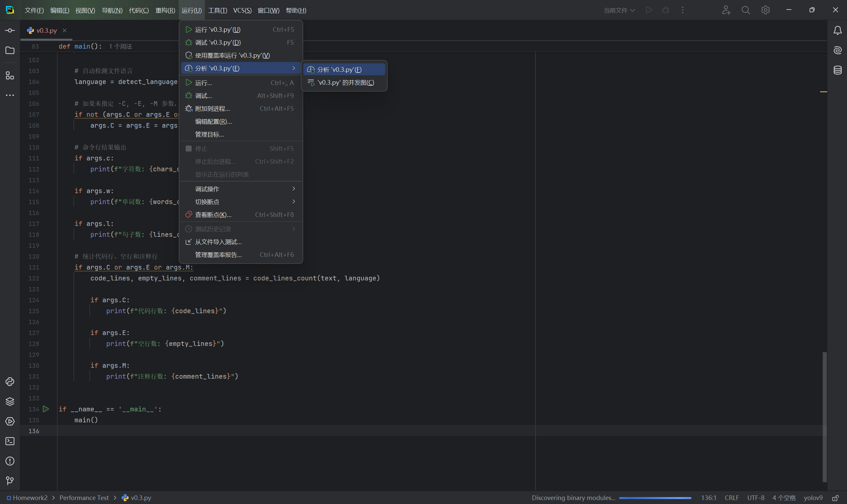
Task: Open the Services tool window icon
Action: coord(10,421)
